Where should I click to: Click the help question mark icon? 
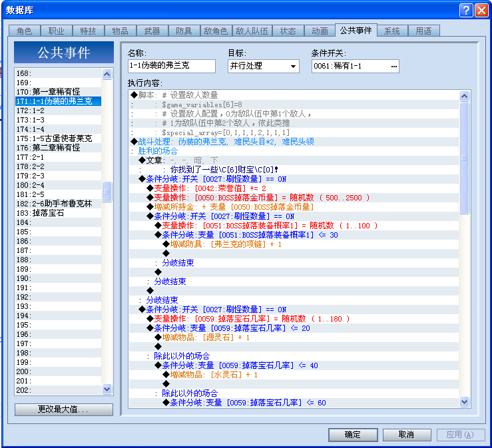(466, 11)
